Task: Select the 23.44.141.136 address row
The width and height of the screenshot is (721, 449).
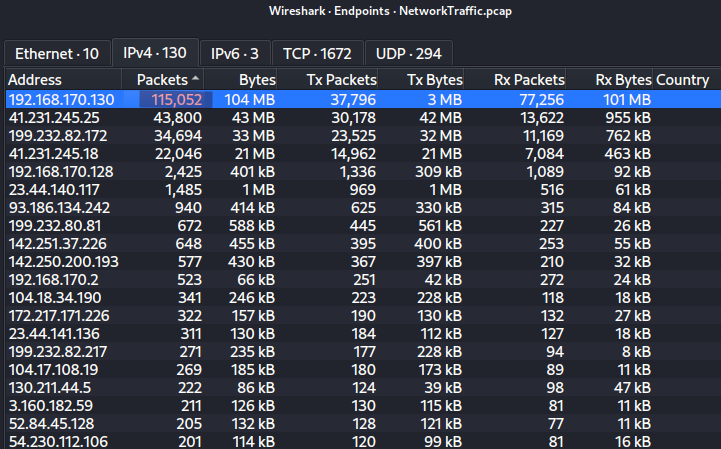Action: [363, 333]
